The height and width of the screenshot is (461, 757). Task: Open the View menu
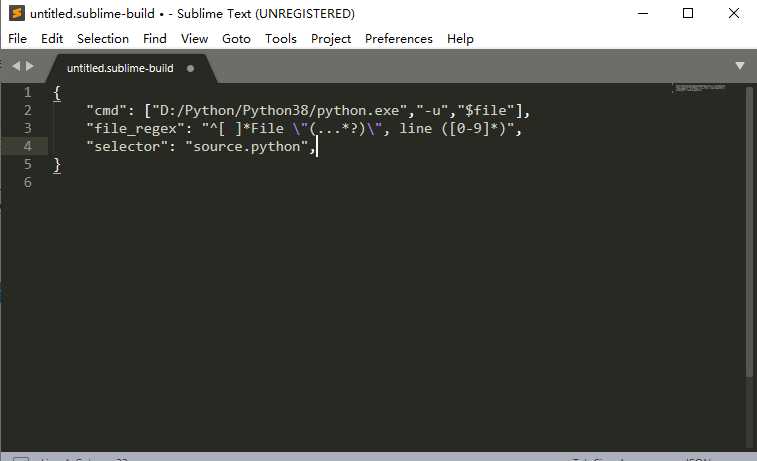[194, 39]
